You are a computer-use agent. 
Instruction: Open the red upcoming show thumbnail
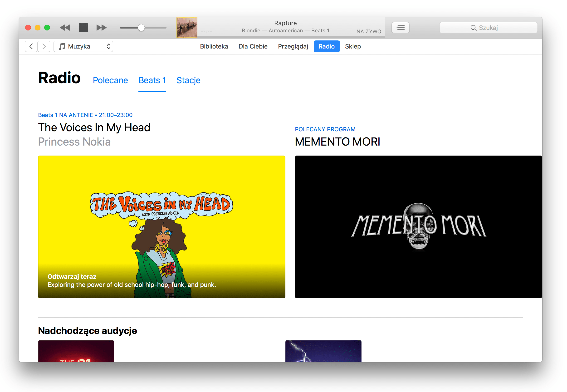point(76,351)
